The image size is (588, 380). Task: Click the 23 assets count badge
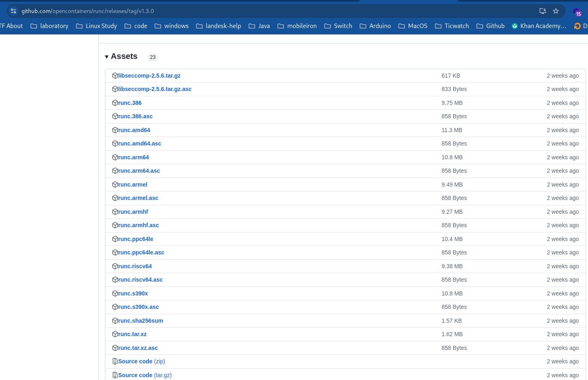(x=153, y=57)
